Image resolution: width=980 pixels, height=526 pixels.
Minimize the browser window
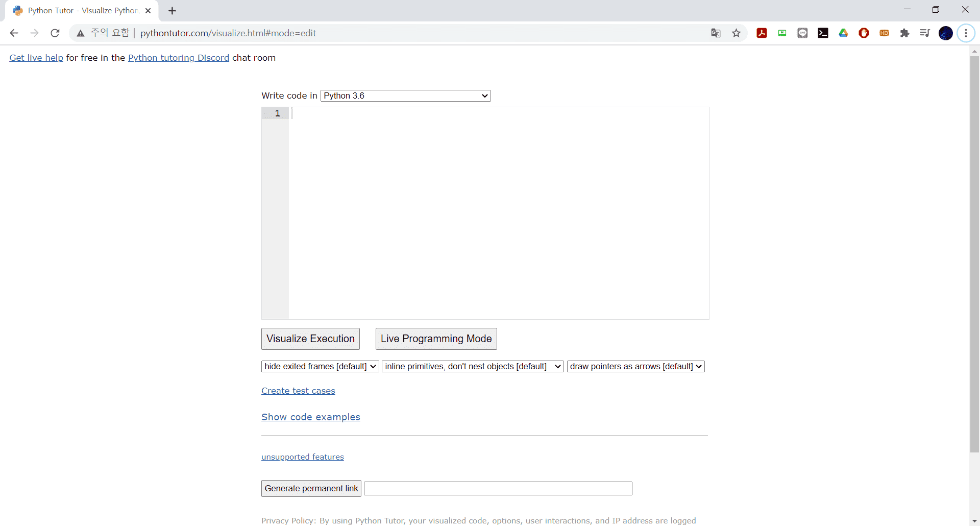pos(907,10)
